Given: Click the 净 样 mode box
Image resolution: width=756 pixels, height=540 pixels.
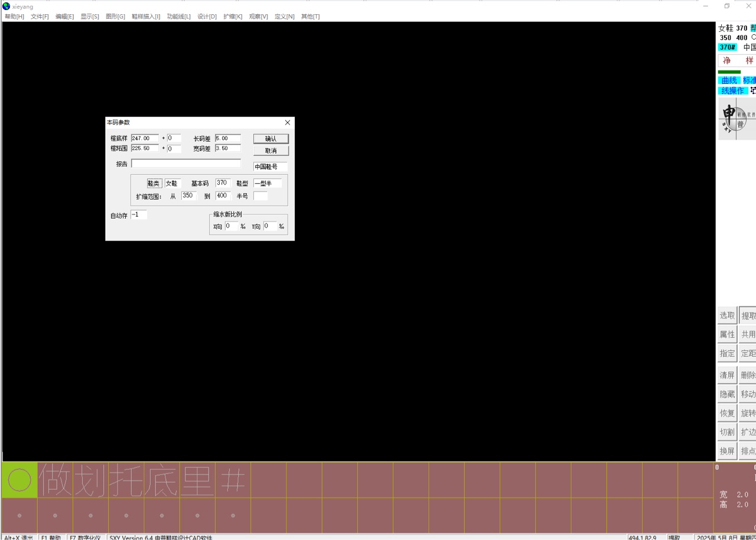Looking at the screenshot, I should 737,61.
